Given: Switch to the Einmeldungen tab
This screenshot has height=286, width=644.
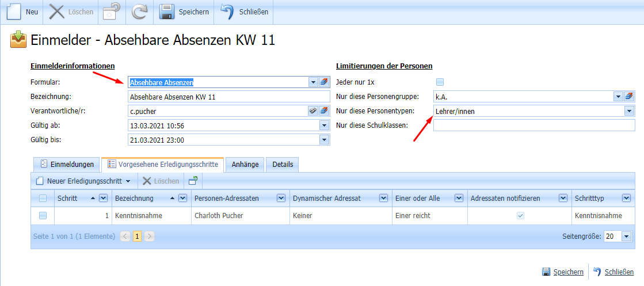Looking at the screenshot, I should point(66,165).
